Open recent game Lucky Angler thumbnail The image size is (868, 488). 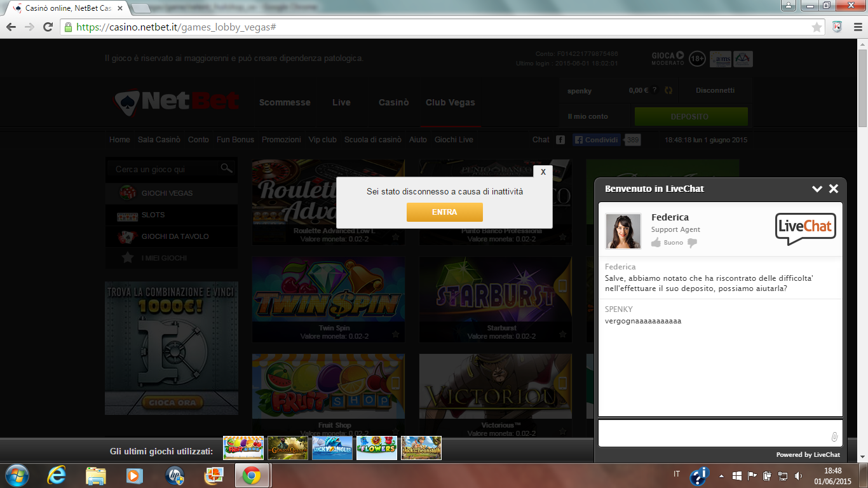[332, 448]
